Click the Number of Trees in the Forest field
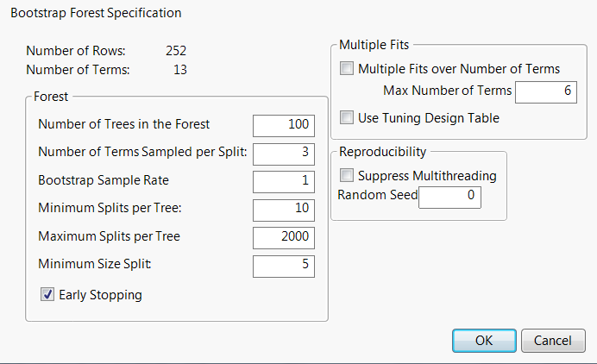The image size is (597, 364). pos(284,125)
